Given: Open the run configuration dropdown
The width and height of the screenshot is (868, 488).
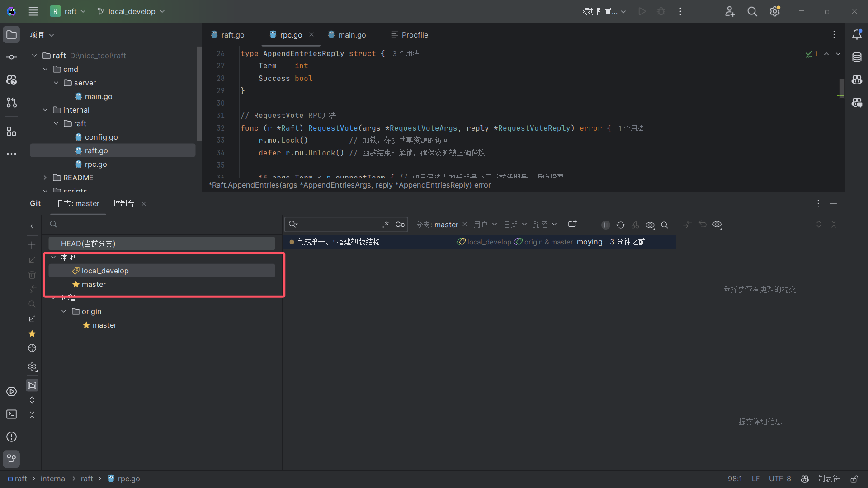Looking at the screenshot, I should point(604,11).
